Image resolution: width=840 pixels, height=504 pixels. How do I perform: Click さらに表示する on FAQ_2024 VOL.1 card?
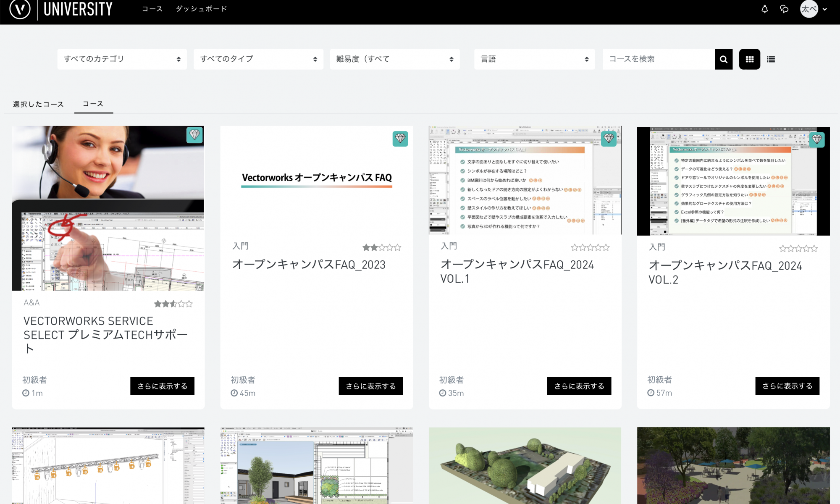click(x=579, y=386)
